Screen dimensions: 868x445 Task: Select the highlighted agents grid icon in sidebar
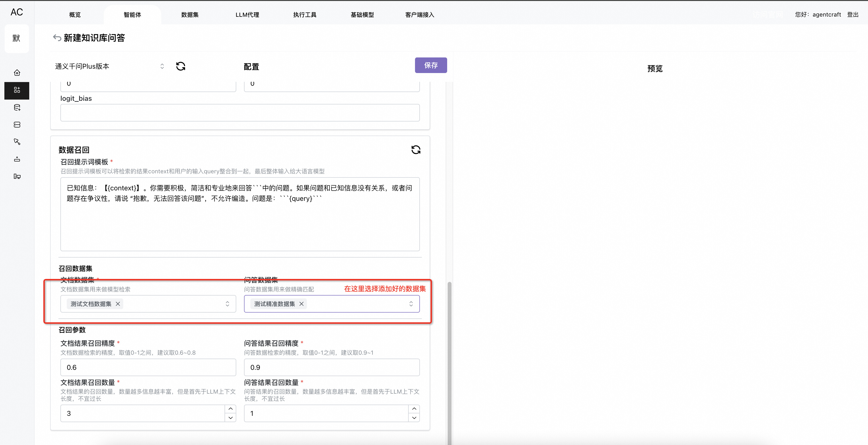[17, 90]
